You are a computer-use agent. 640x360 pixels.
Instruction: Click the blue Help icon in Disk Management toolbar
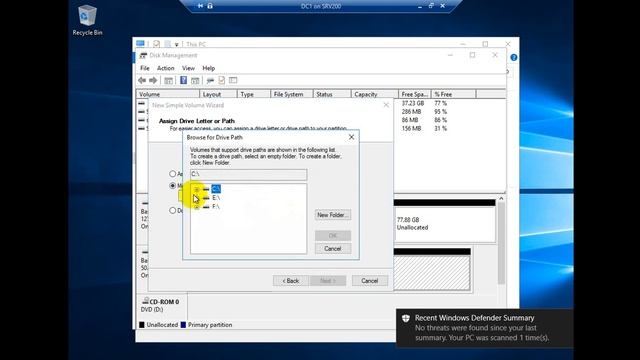click(x=183, y=80)
